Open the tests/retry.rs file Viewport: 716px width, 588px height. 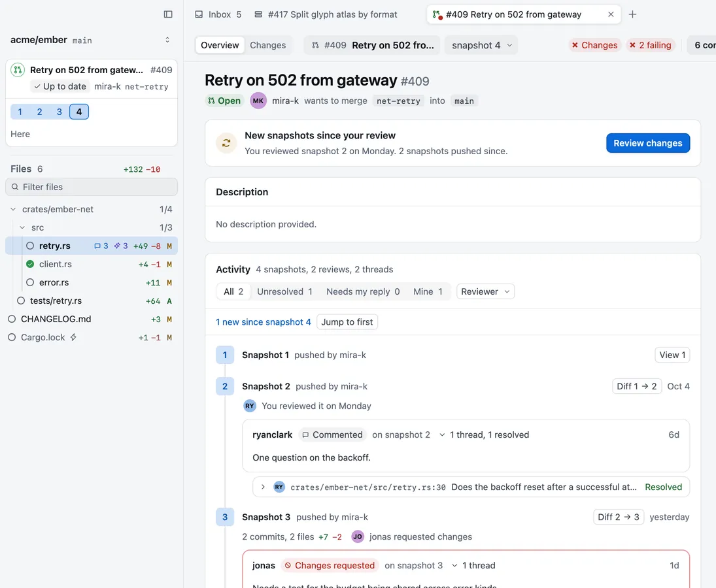pos(56,301)
